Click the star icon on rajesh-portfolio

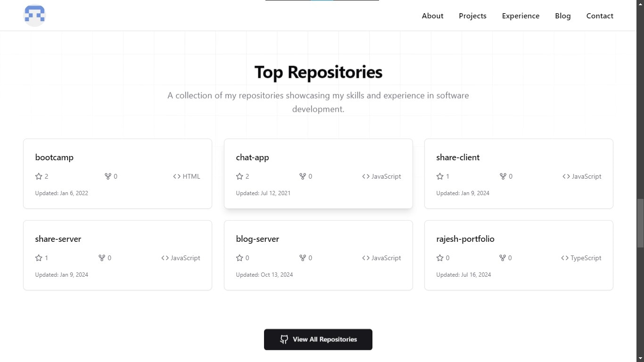click(440, 258)
